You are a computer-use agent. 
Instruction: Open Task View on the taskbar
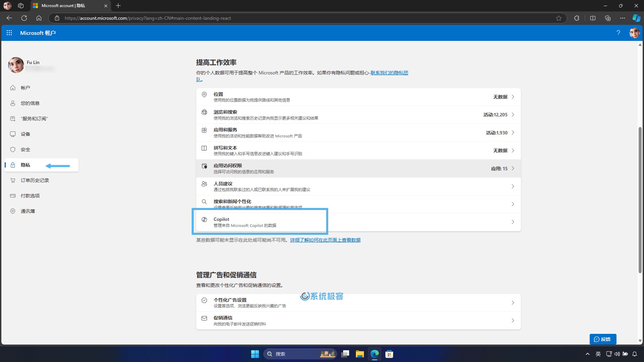pyautogui.click(x=345, y=354)
